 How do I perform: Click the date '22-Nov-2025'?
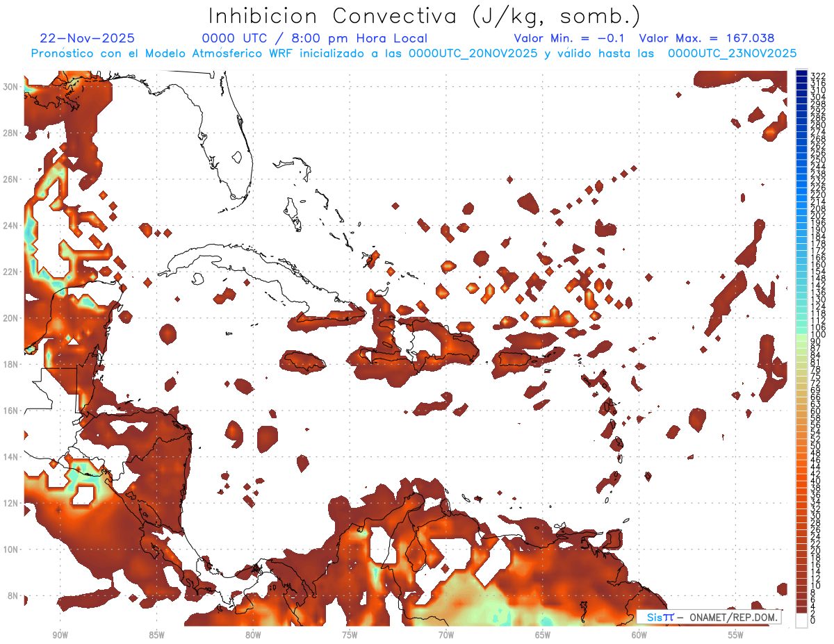88,38
